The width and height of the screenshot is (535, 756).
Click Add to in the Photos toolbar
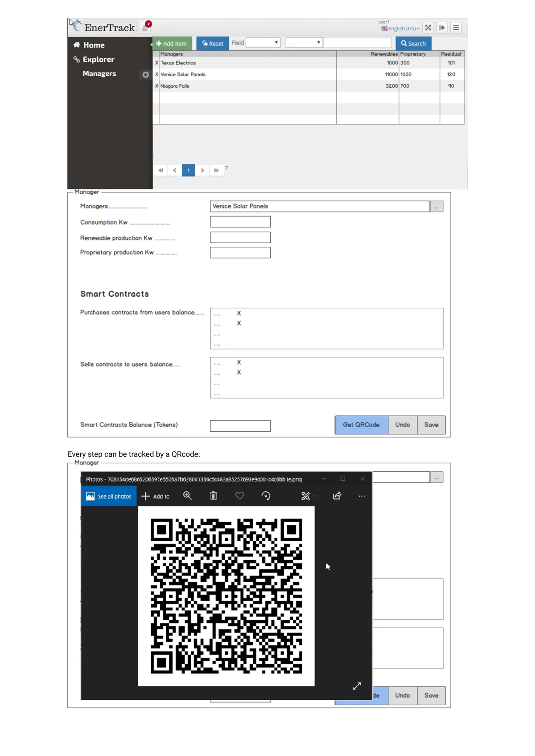click(156, 496)
